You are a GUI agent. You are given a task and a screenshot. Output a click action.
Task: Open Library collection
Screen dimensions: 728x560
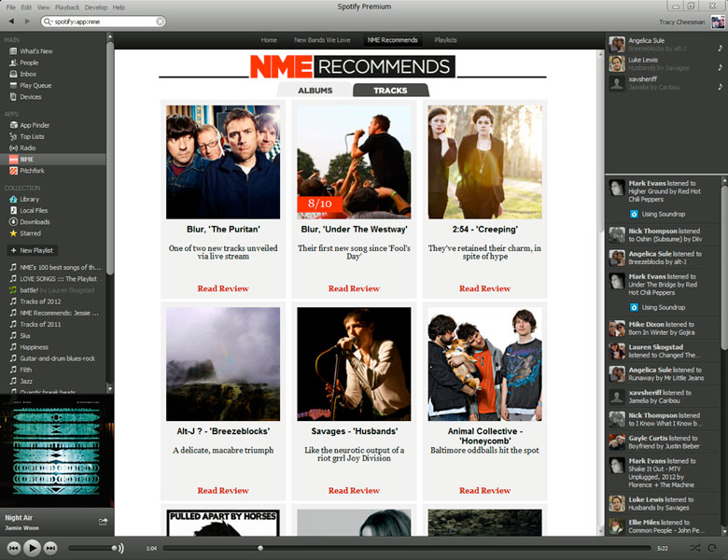(24, 199)
